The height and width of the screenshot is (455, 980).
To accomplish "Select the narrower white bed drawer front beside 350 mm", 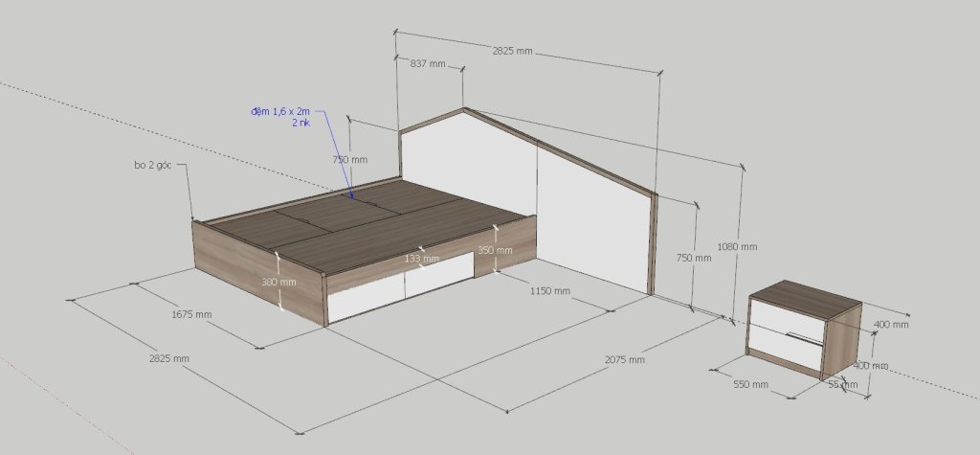I will point(438,275).
